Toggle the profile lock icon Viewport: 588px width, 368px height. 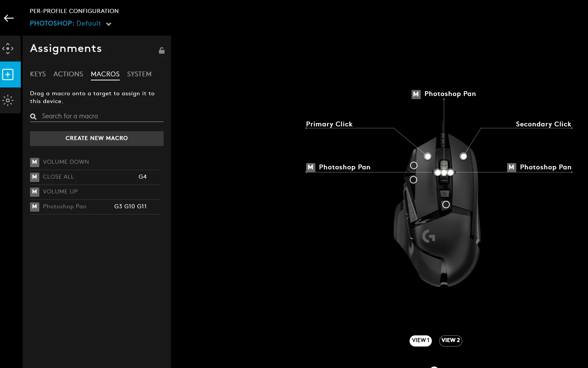162,50
